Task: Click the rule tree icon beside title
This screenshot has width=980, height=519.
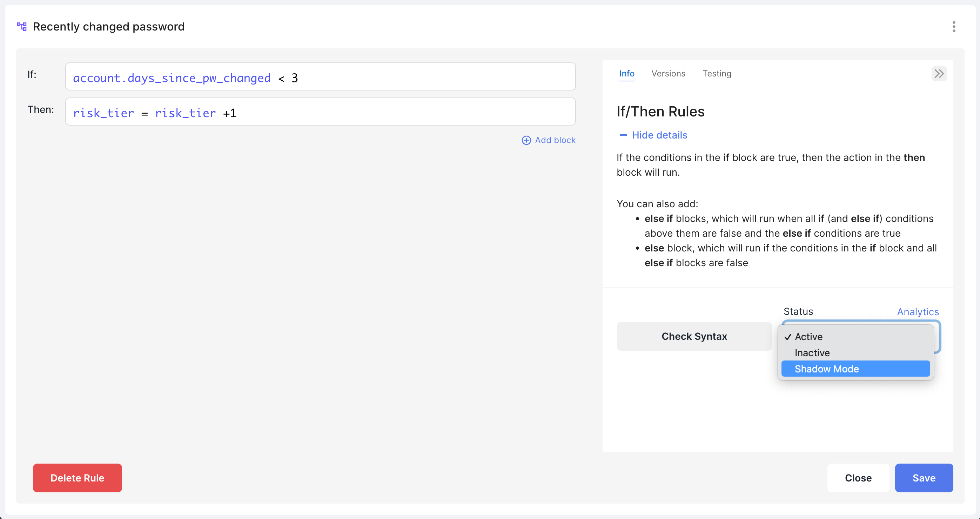Action: tap(22, 27)
